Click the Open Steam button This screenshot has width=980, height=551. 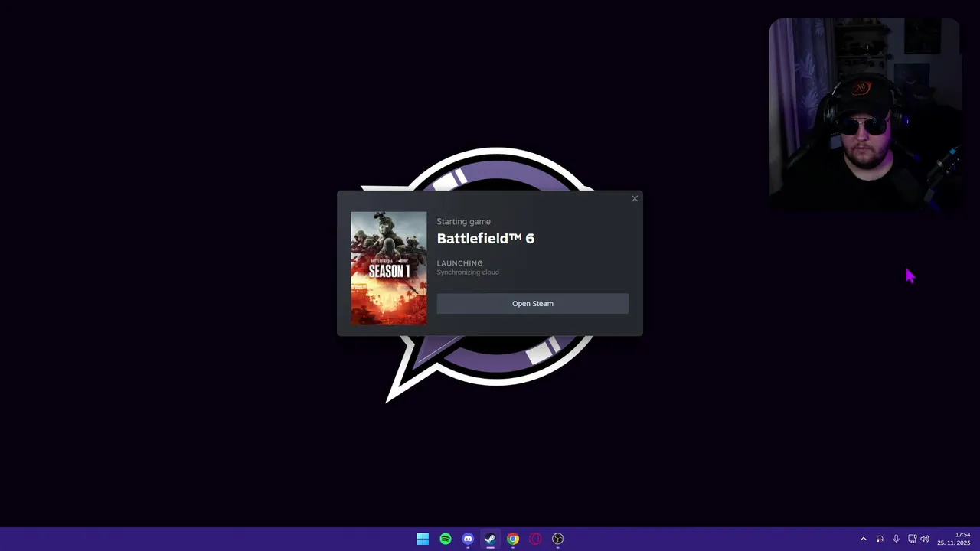tap(532, 304)
